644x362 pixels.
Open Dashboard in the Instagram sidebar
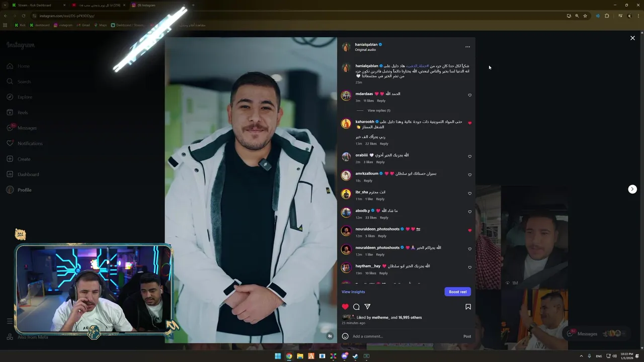click(x=23, y=174)
